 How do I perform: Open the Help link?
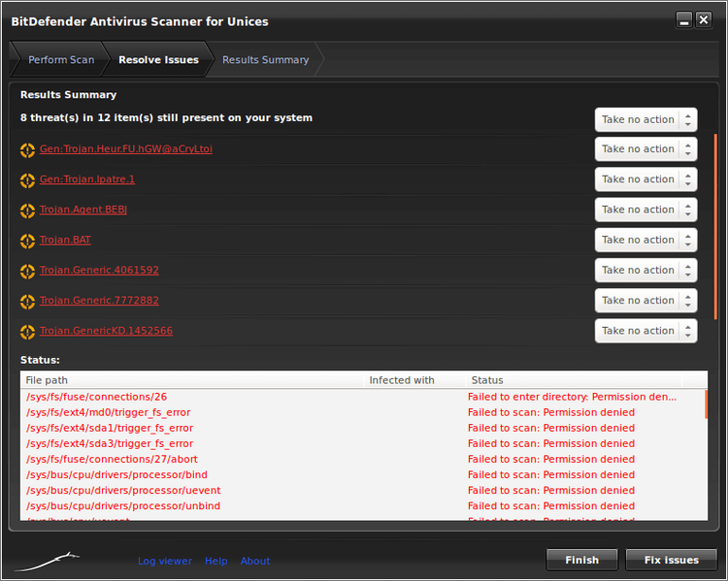point(215,561)
